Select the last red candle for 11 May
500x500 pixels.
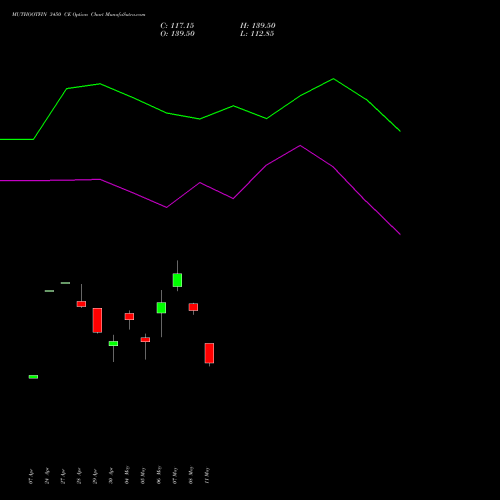[209, 353]
